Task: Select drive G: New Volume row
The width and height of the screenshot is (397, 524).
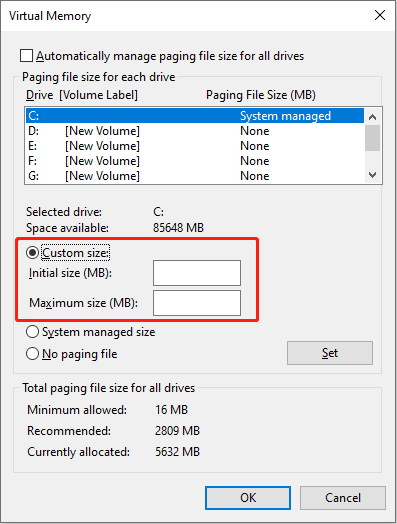Action: point(195,176)
